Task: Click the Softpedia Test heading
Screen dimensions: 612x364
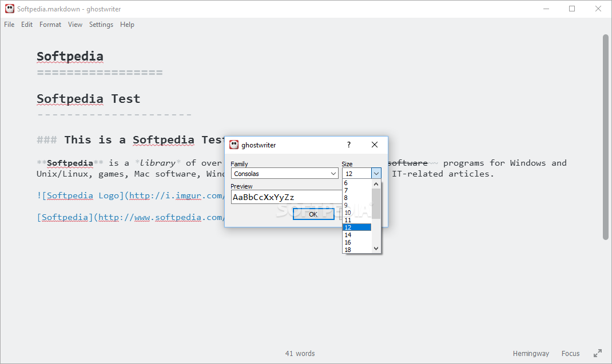Action: pyautogui.click(x=88, y=99)
